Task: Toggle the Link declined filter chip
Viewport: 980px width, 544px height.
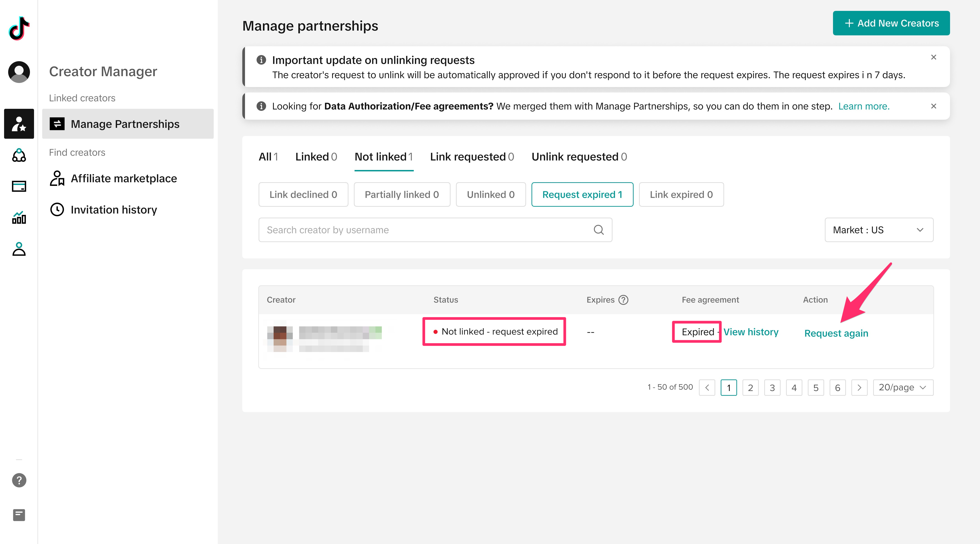Action: tap(303, 195)
